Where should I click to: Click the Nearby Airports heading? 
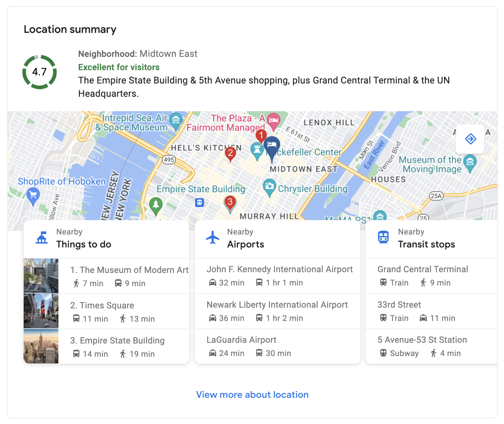(x=246, y=238)
